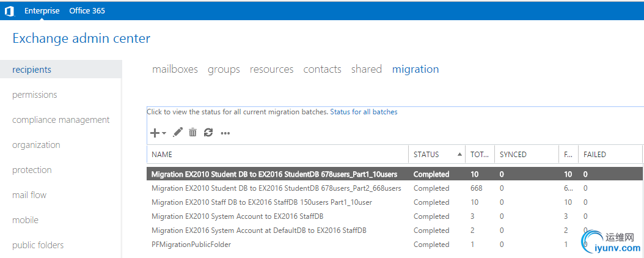The image size is (644, 258).
Task: Switch to the mailboxes tab
Action: (175, 69)
